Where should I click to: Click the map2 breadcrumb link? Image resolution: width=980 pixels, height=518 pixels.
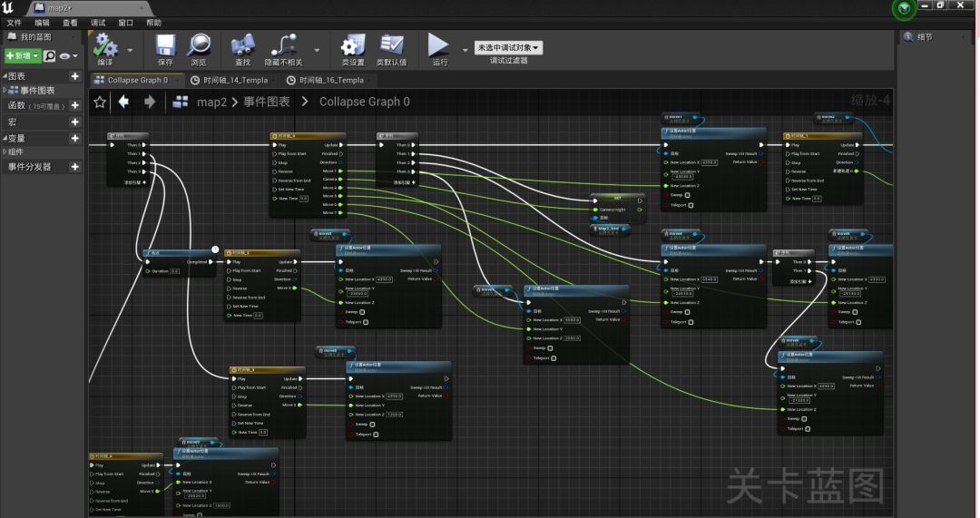point(211,102)
